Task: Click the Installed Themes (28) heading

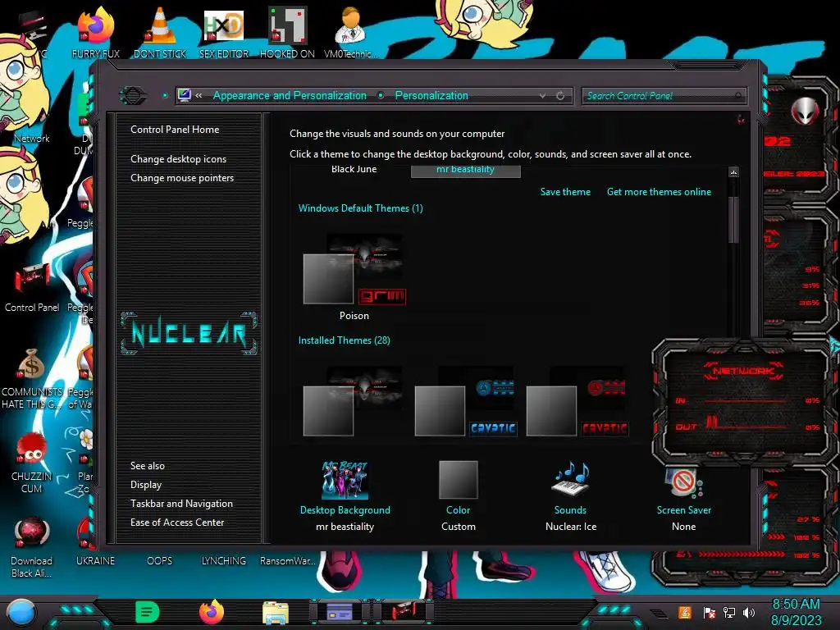Action: (x=344, y=340)
